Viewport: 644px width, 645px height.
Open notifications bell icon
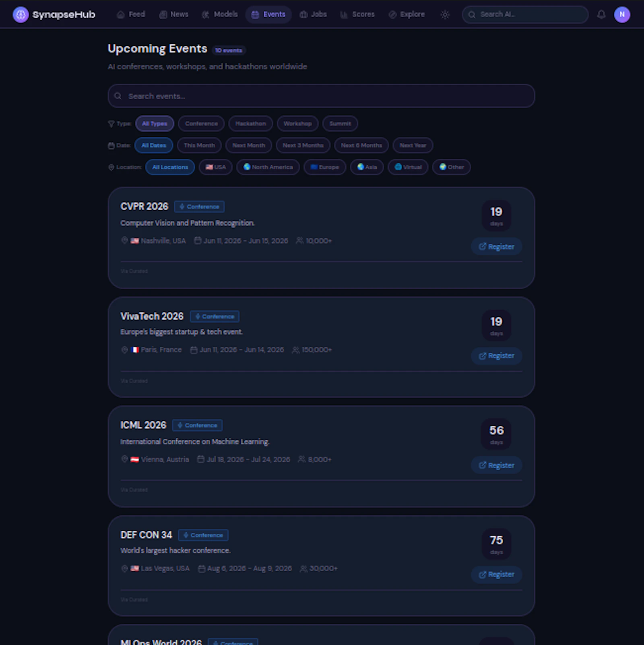tap(601, 14)
